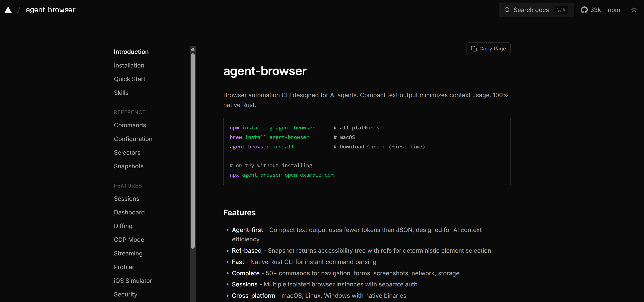
Task: Click the ⌘K shortcut badge
Action: point(561,10)
